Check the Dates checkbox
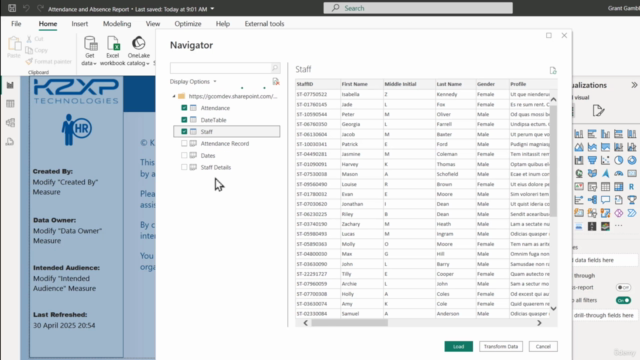This screenshot has height=360, width=640. tap(184, 155)
